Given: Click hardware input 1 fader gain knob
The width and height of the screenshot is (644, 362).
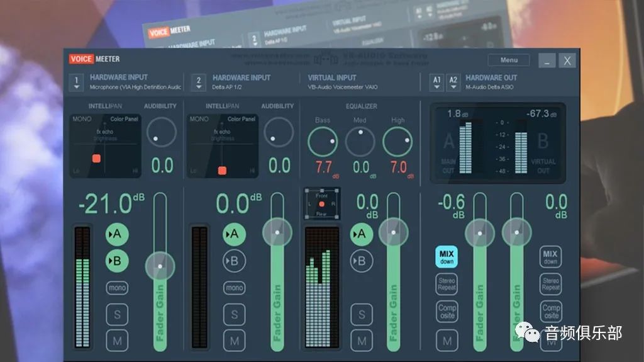Looking at the screenshot, I should [x=160, y=266].
